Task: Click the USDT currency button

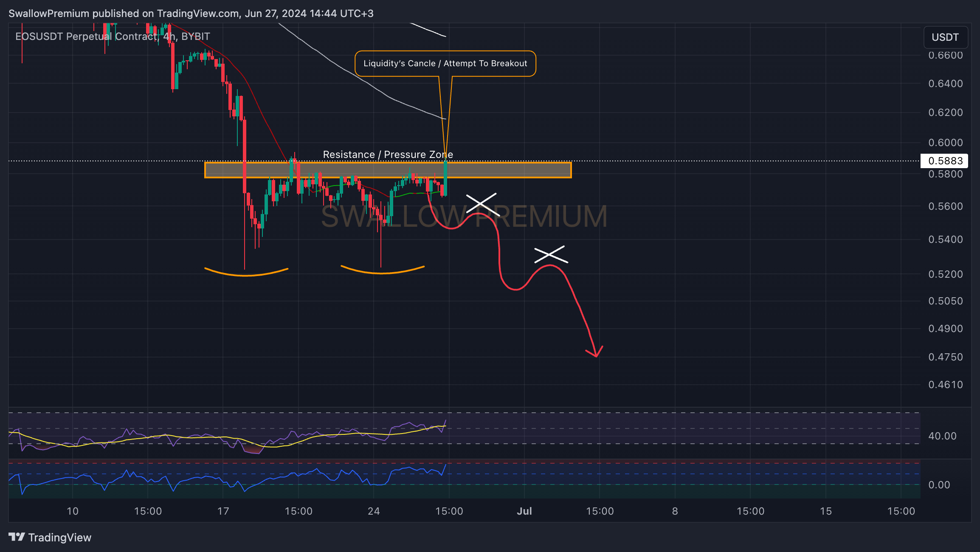Action: pos(945,37)
